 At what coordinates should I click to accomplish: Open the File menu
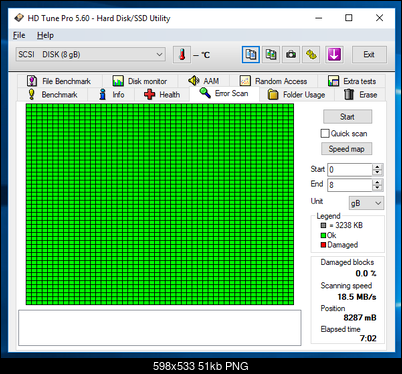[x=19, y=35]
